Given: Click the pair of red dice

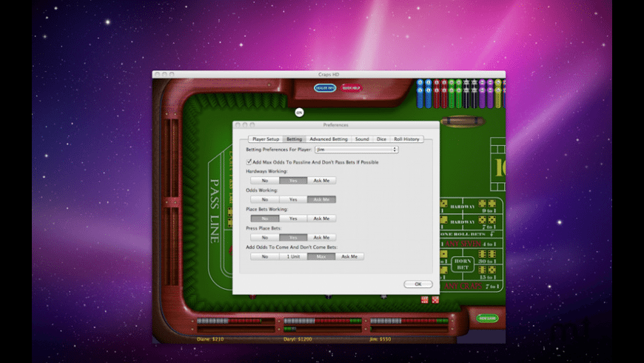Looking at the screenshot, I should tap(429, 300).
